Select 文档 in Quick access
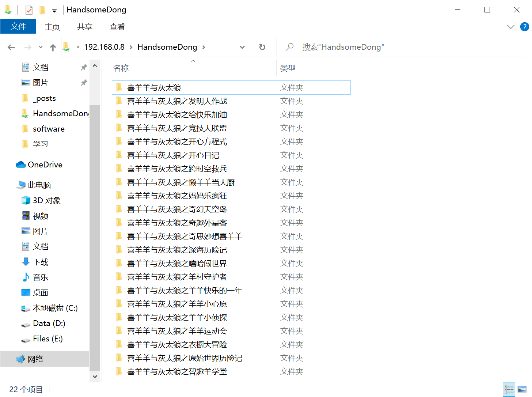 point(41,67)
